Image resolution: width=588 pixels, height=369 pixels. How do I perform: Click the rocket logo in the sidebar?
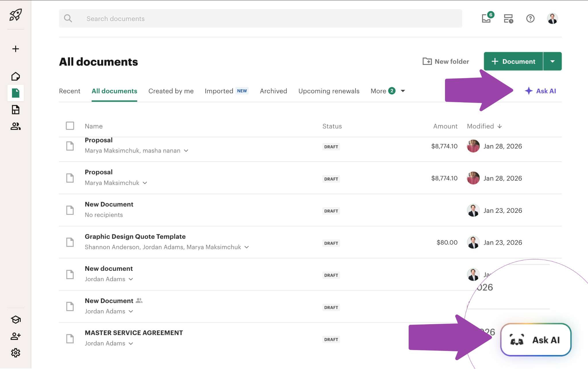(16, 15)
